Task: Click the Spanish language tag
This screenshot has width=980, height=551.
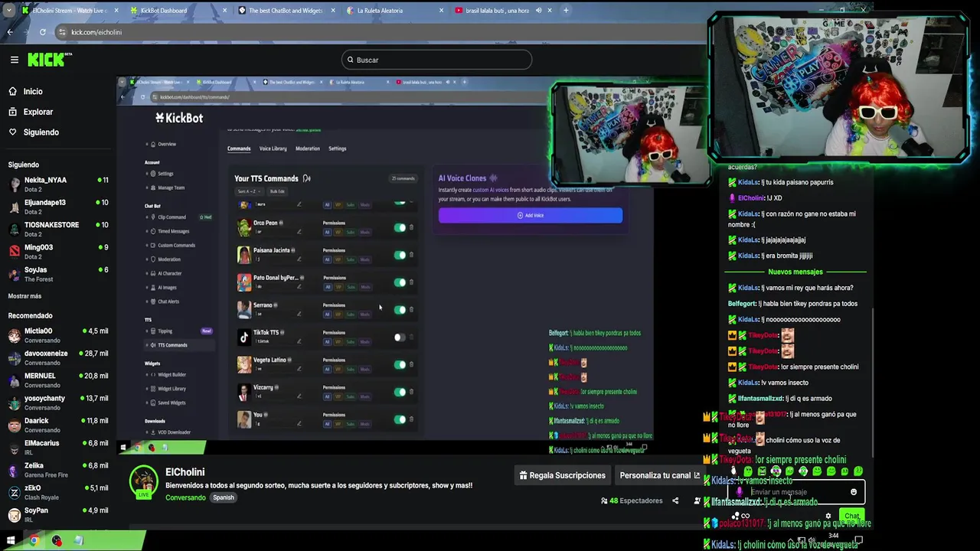Action: [x=224, y=497]
